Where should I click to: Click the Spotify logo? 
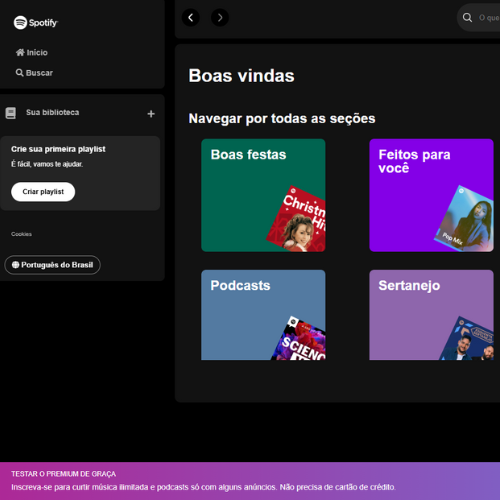coord(35,23)
